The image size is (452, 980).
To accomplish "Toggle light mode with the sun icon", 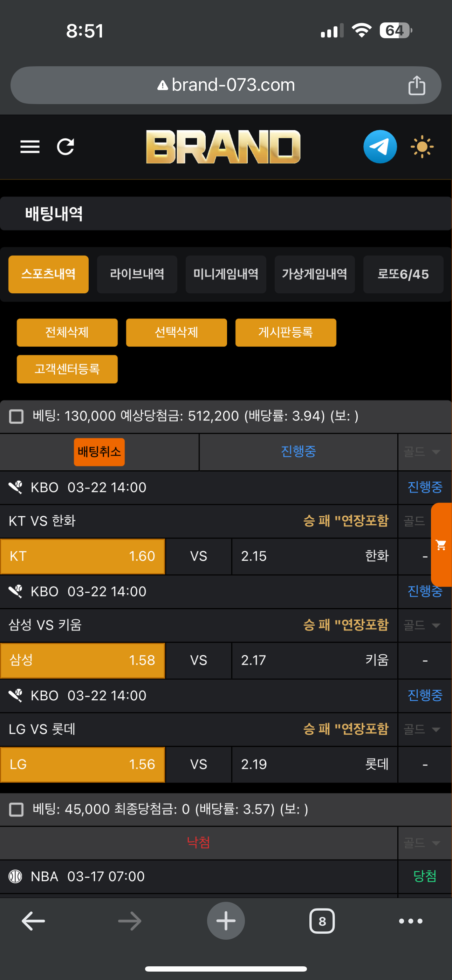I will coord(422,147).
